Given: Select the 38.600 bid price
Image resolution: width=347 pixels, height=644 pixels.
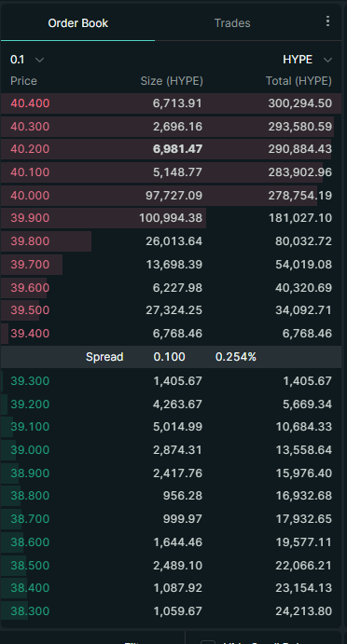Looking at the screenshot, I should coord(30,541).
